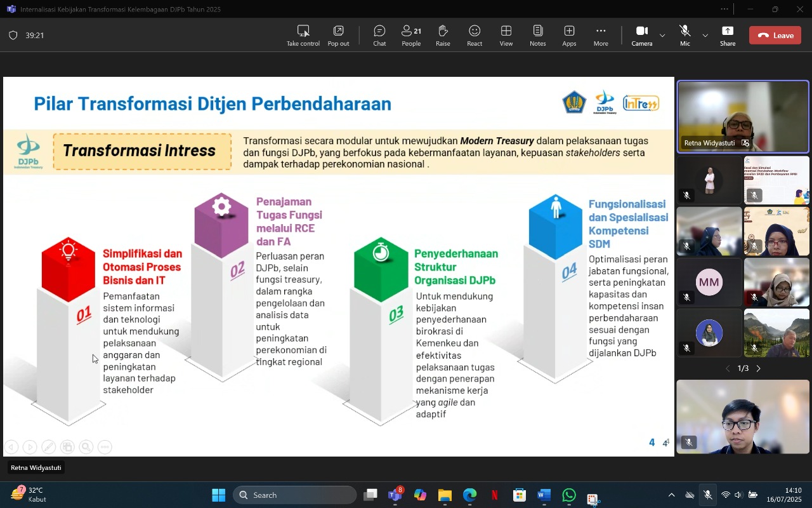The width and height of the screenshot is (812, 508).
Task: Open Netflix from taskbar
Action: pos(494,495)
